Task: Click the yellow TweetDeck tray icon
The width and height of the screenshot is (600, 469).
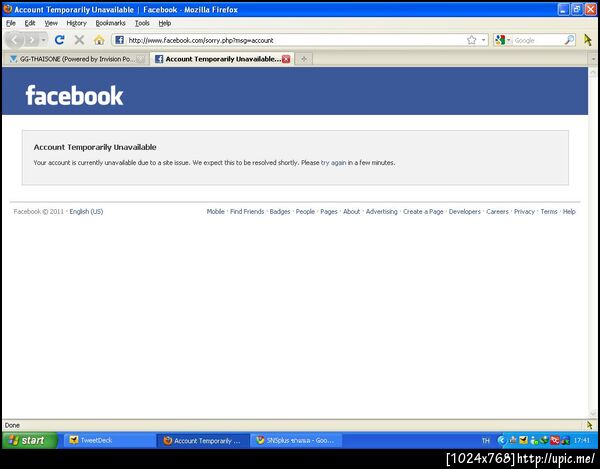Action: (x=523, y=441)
